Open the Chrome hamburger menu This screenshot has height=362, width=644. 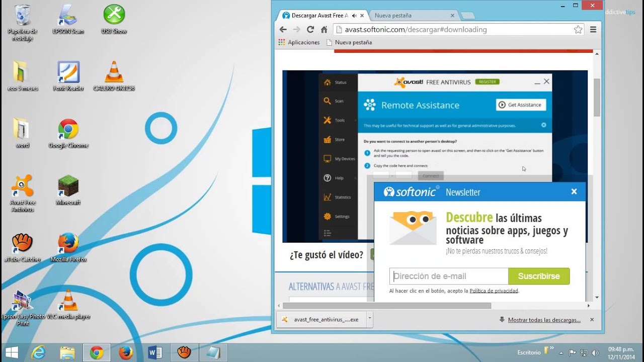tap(593, 30)
